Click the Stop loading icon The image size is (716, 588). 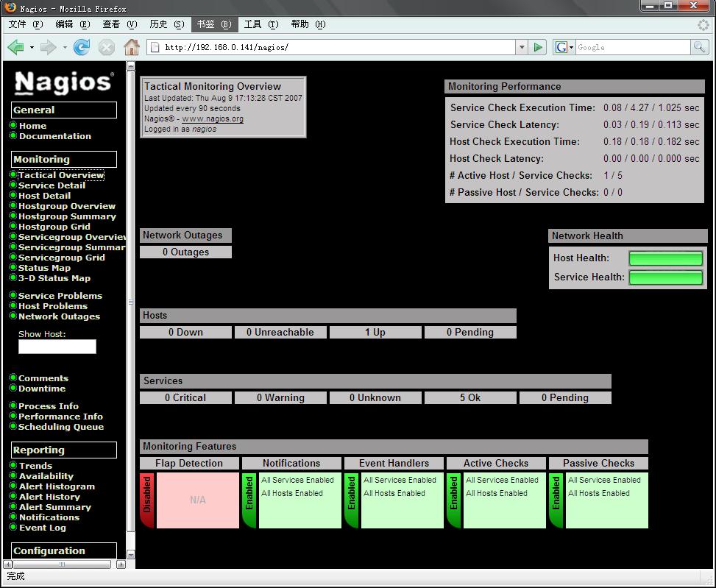point(107,47)
